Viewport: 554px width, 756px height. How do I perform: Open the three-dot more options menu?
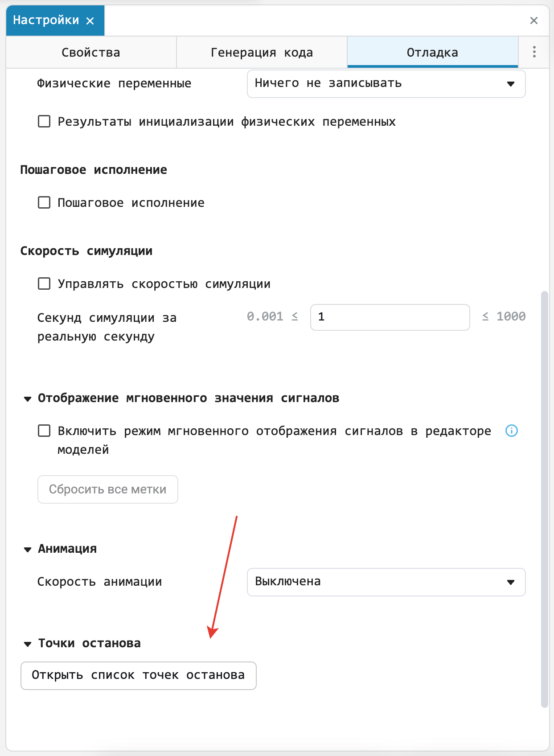pos(534,52)
